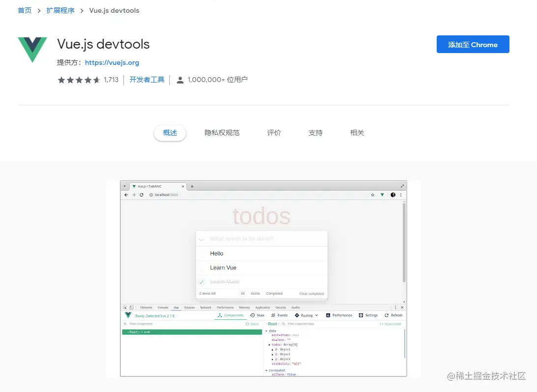Toggle all todos with the chevron
Image resolution: width=537 pixels, height=392 pixels.
coord(202,239)
